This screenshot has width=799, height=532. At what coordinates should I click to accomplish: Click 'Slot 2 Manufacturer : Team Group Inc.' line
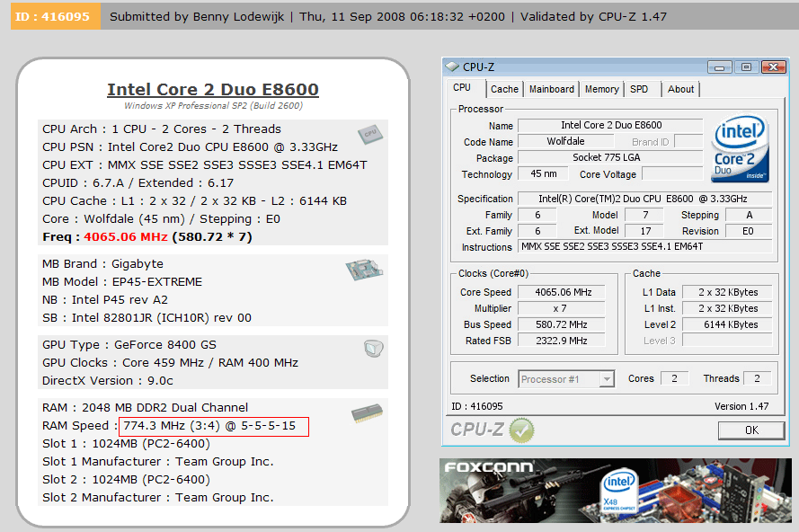tap(158, 498)
